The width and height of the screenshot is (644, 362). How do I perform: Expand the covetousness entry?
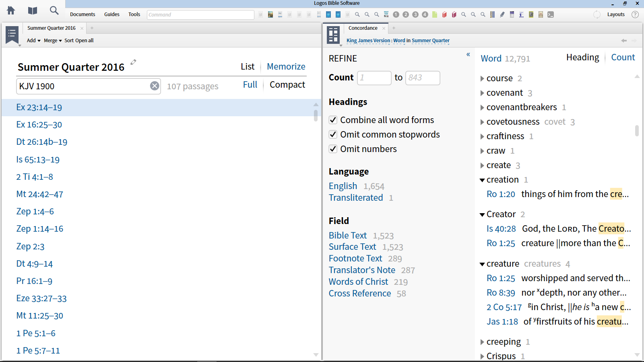[x=482, y=122]
